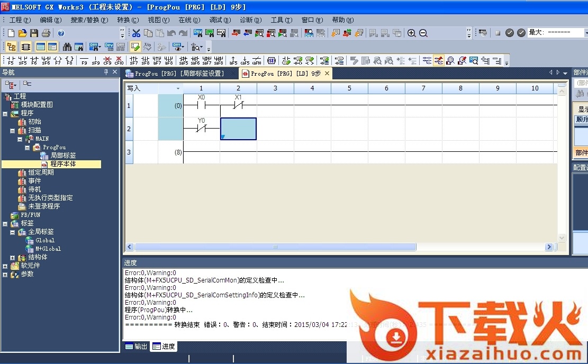Click the ladder editor horizontal scrollbar
Viewport: 588px width, 364px height.
click(x=275, y=247)
